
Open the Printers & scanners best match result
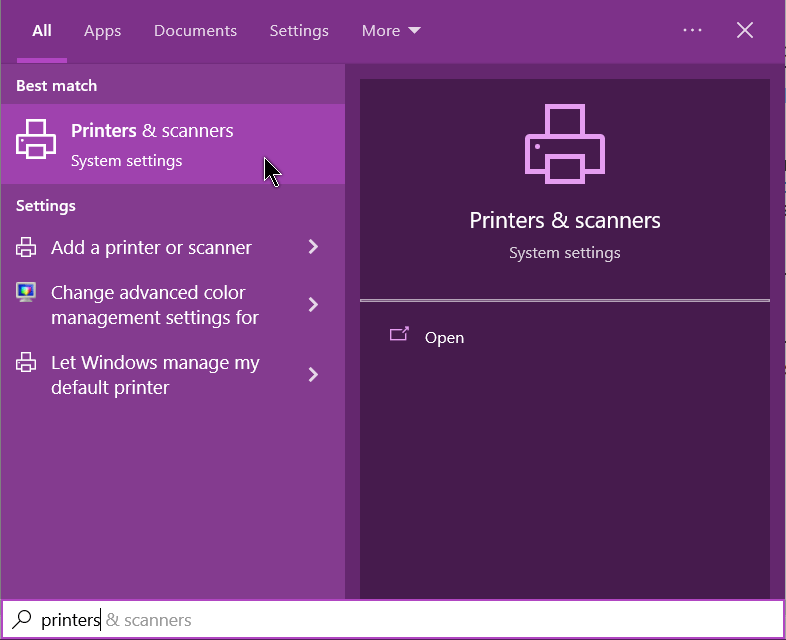172,144
